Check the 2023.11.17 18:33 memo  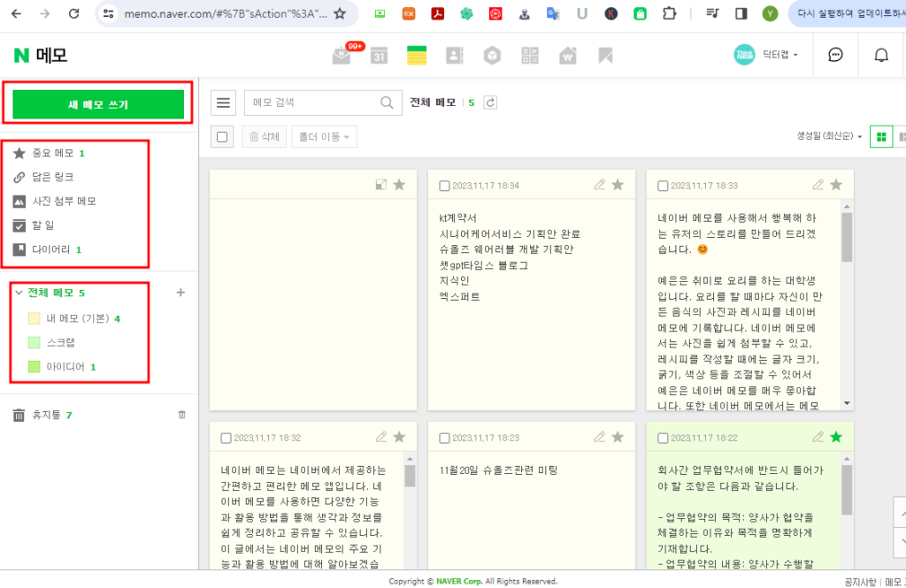click(663, 186)
